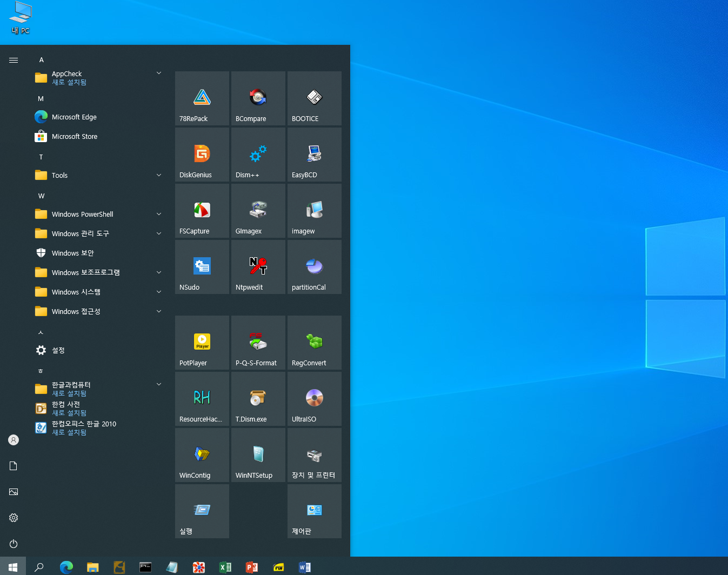Viewport: 728px width, 575px height.
Task: Open the BOOTICE tile
Action: coord(315,98)
